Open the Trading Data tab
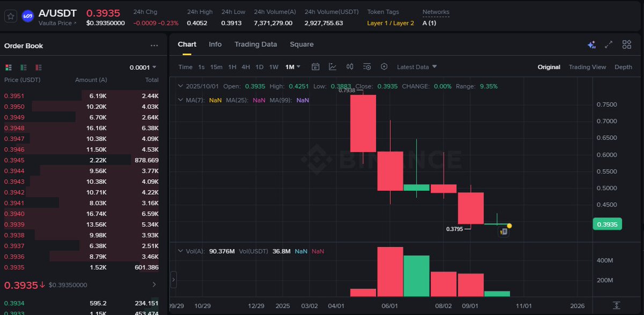 (255, 44)
